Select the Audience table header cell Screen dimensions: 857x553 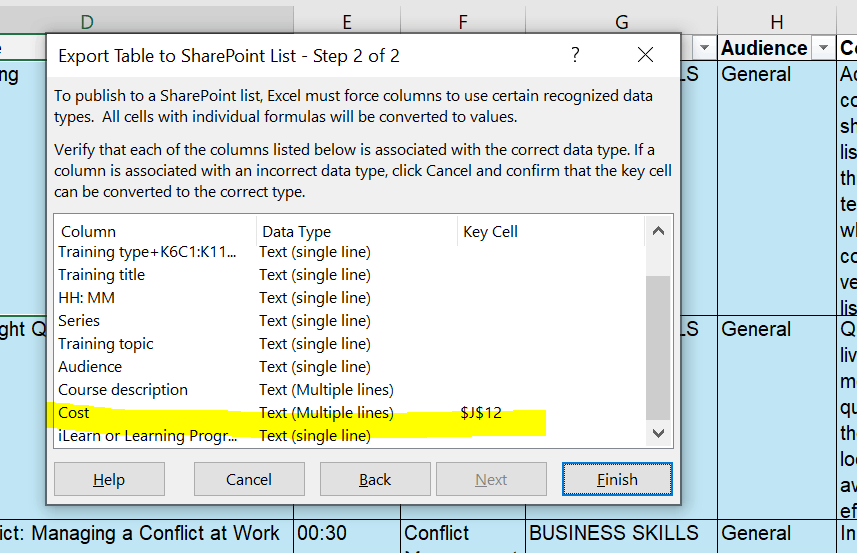click(x=777, y=48)
